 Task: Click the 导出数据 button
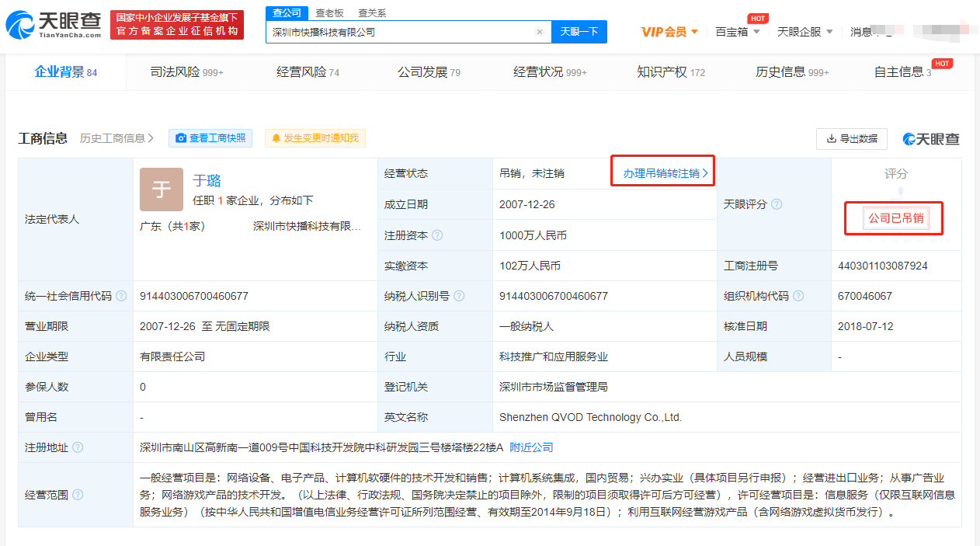(851, 138)
